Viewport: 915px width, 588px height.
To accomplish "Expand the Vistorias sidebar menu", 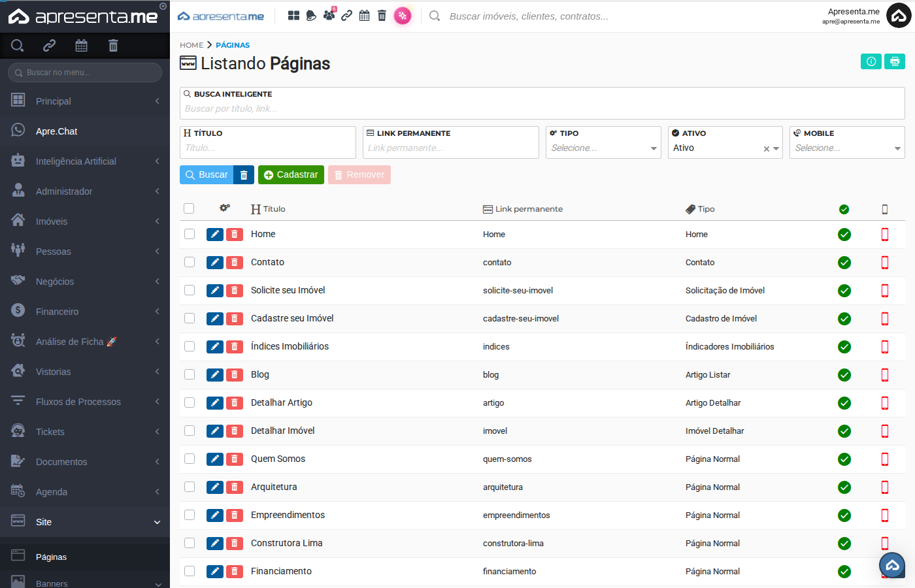I will [x=85, y=372].
